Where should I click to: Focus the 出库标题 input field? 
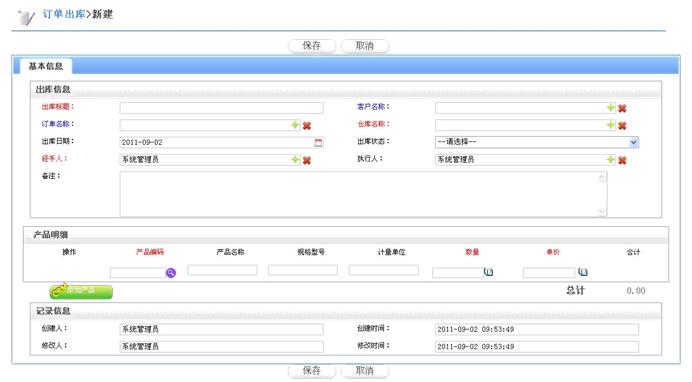click(x=222, y=108)
